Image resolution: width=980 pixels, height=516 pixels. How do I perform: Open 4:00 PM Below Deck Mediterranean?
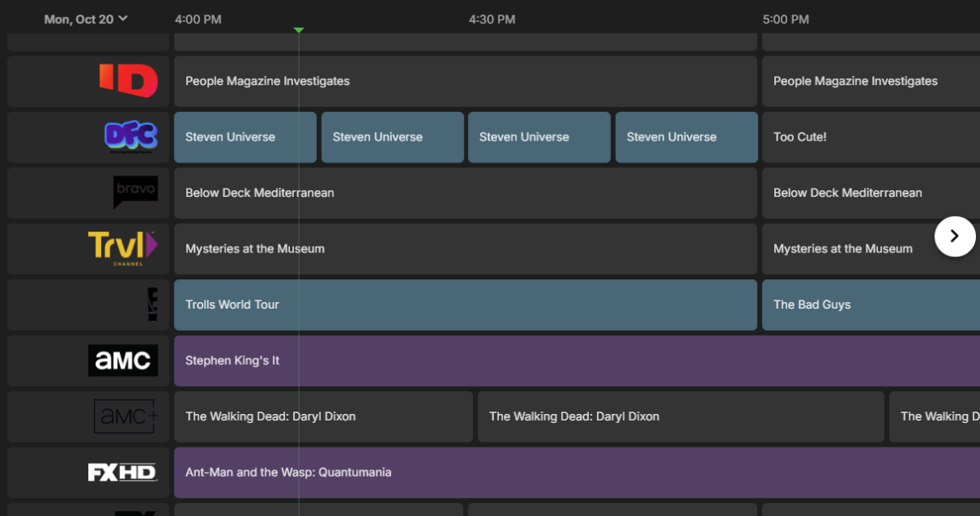pos(465,193)
